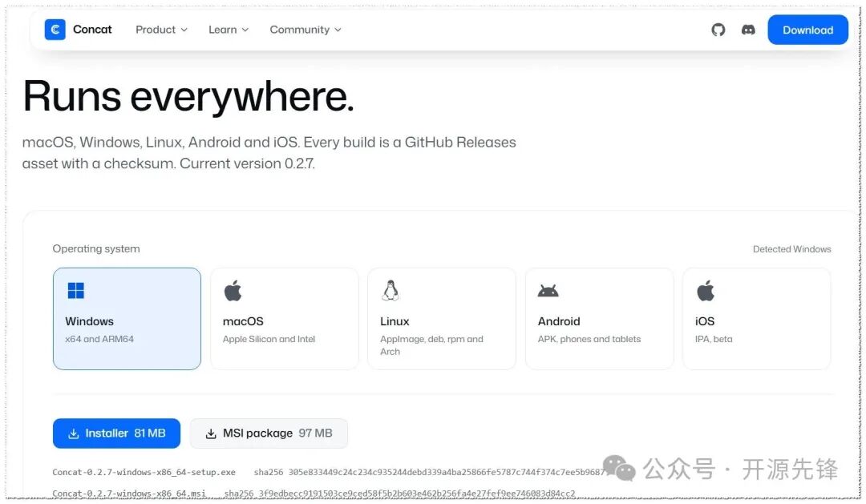Click the Concat-0.2.7-windows-x86_64.msi filename
Screen dimensions: 866x504
(x=128, y=494)
